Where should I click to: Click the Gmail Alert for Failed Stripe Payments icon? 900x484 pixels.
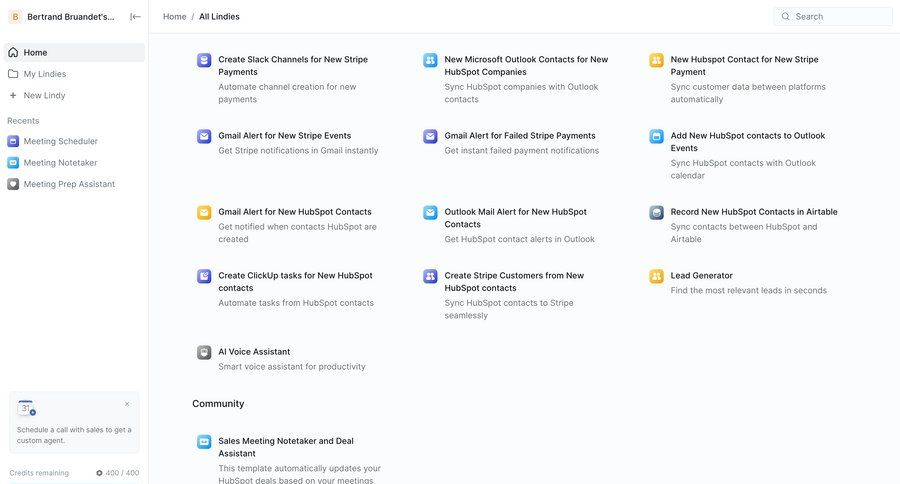tap(430, 136)
